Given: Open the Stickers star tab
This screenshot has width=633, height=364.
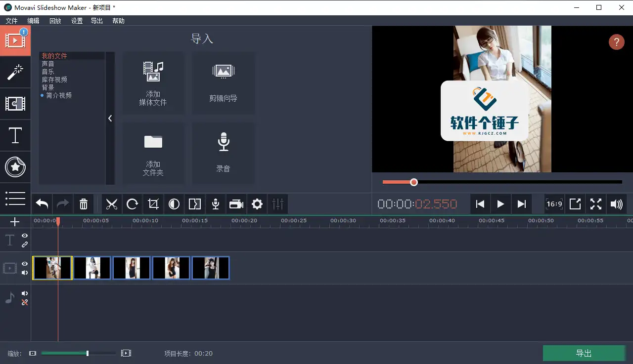Looking at the screenshot, I should 15,167.
